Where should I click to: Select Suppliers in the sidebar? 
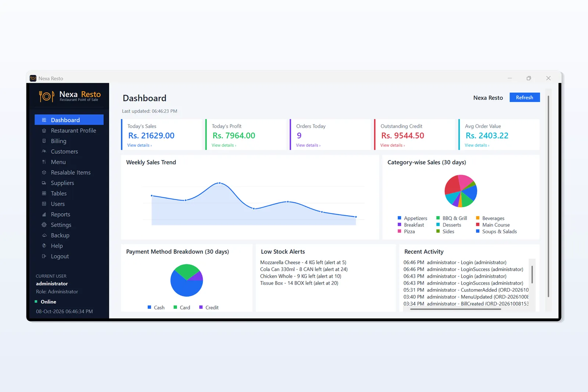[x=69, y=183]
